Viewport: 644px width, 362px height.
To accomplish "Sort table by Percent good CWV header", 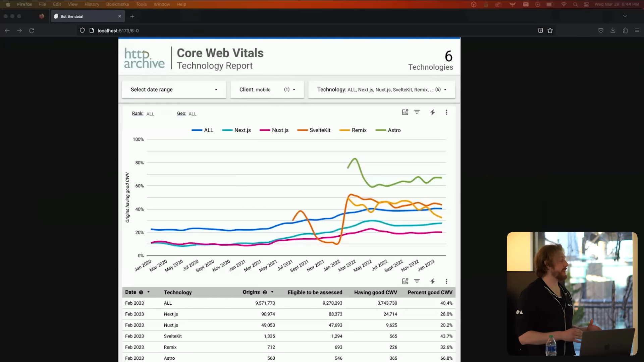I will (x=430, y=292).
